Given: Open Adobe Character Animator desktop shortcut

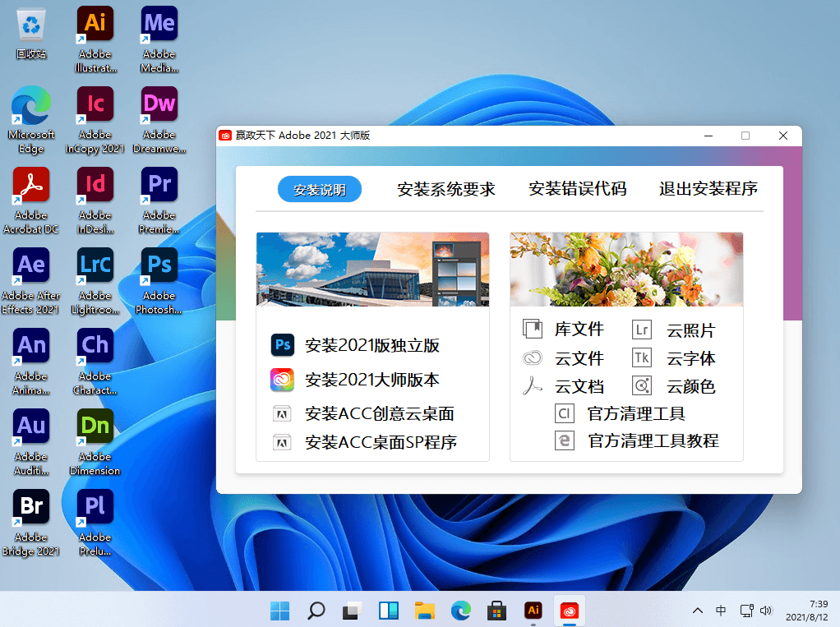Looking at the screenshot, I should (x=95, y=362).
